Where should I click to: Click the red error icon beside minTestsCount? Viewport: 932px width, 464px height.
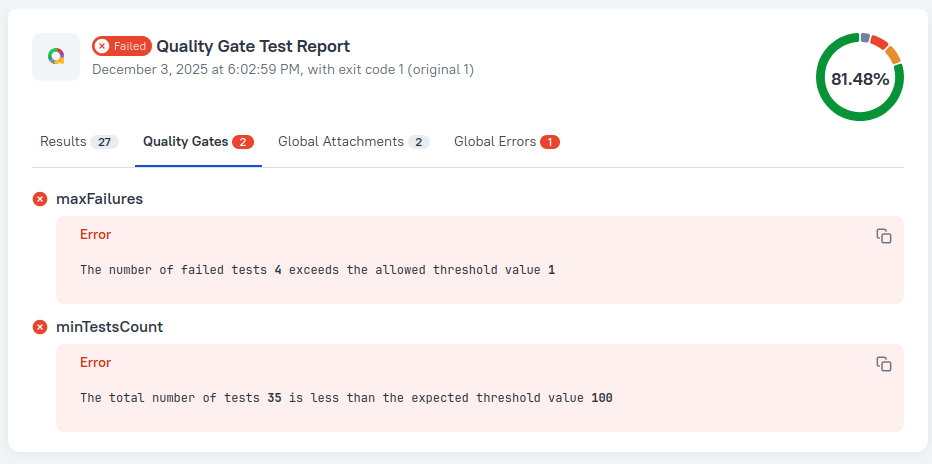pyautogui.click(x=40, y=327)
